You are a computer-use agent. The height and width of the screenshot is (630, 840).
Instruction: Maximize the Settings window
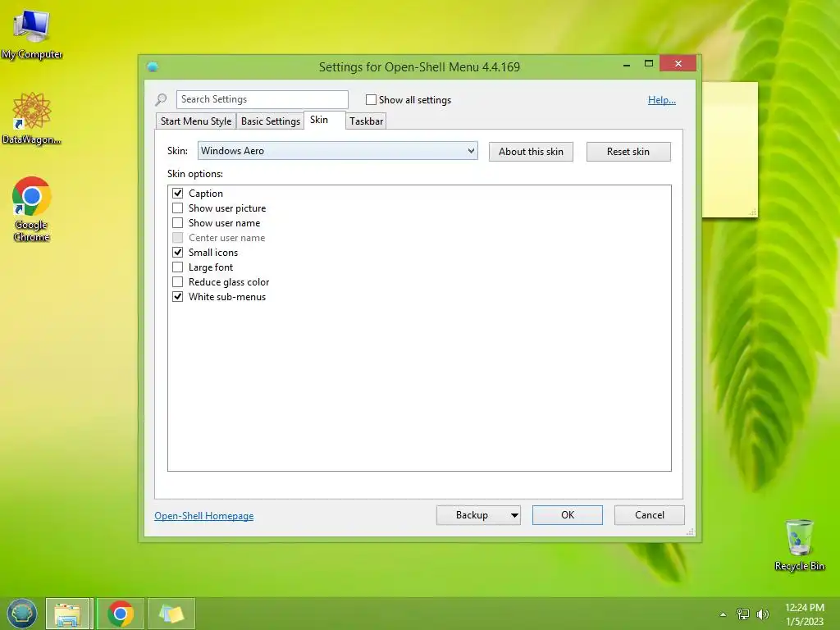(649, 63)
